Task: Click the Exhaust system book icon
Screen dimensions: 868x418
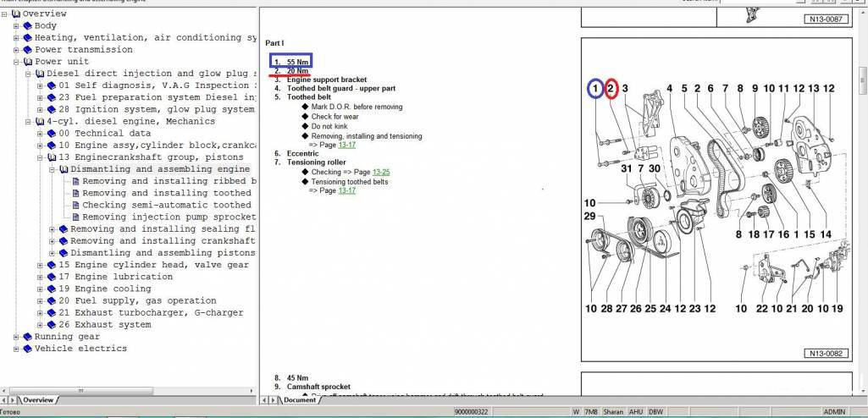Action: point(52,325)
